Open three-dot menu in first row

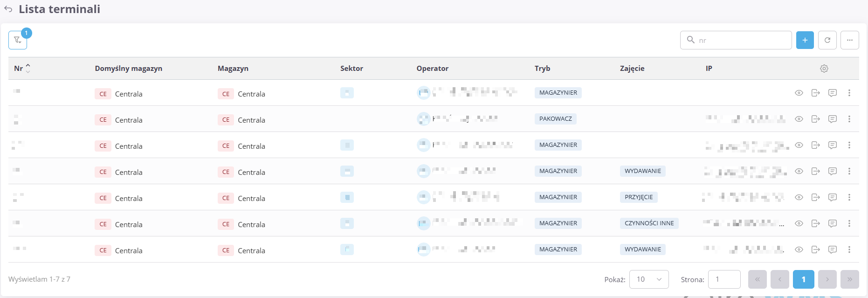point(849,93)
